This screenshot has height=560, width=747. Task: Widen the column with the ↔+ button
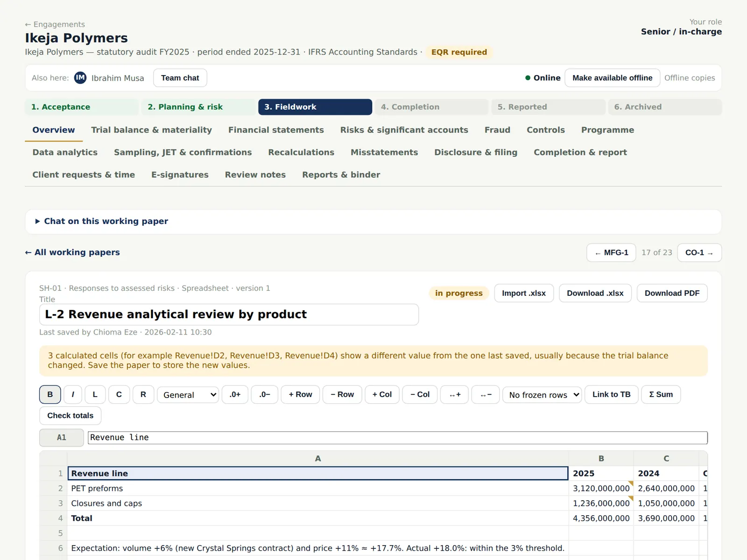pos(455,394)
